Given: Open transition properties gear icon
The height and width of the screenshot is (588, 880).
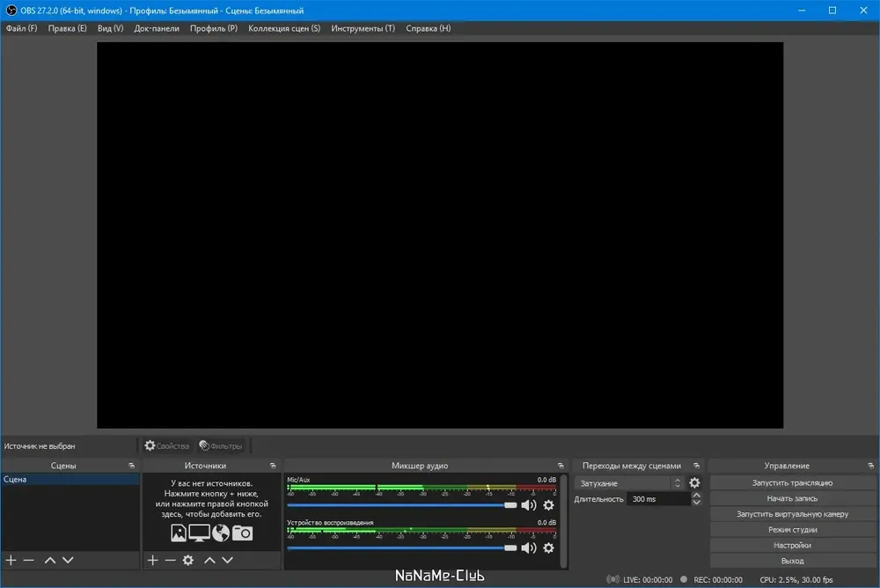Looking at the screenshot, I should [694, 482].
